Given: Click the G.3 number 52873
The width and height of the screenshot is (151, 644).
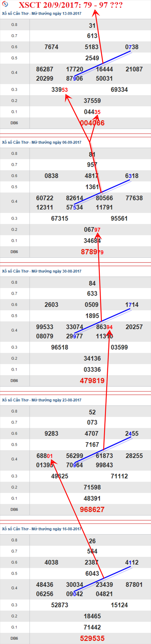Looking at the screenshot, I should pos(60,605).
